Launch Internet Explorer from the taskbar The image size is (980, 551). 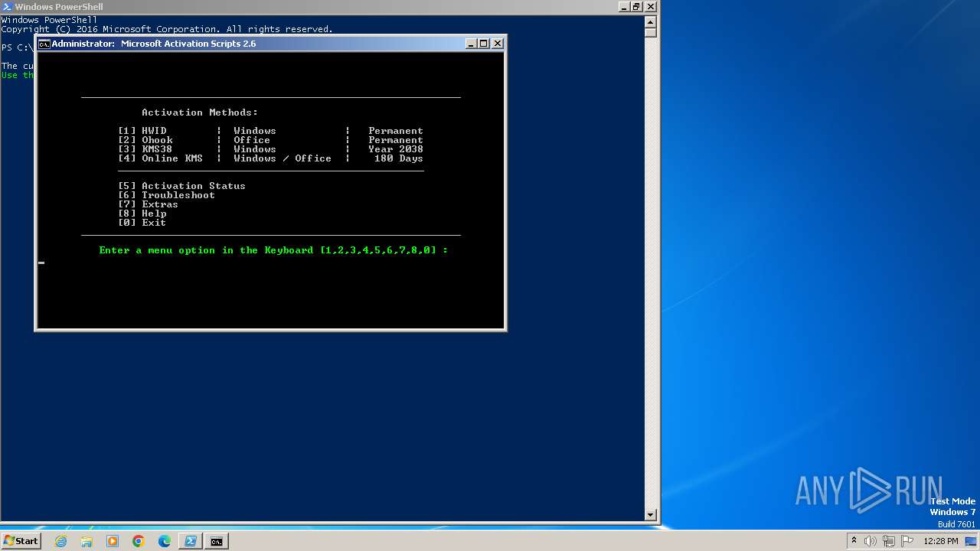pyautogui.click(x=61, y=541)
